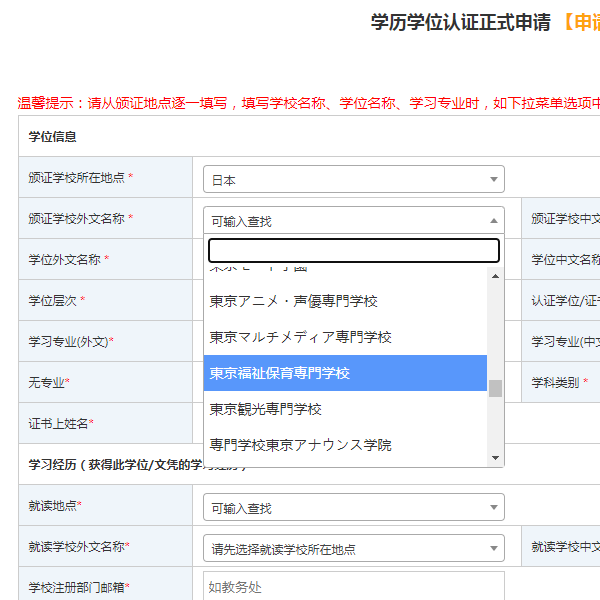This screenshot has height=600, width=600.
Task: Click the search box inside the school list
Action: [x=353, y=250]
